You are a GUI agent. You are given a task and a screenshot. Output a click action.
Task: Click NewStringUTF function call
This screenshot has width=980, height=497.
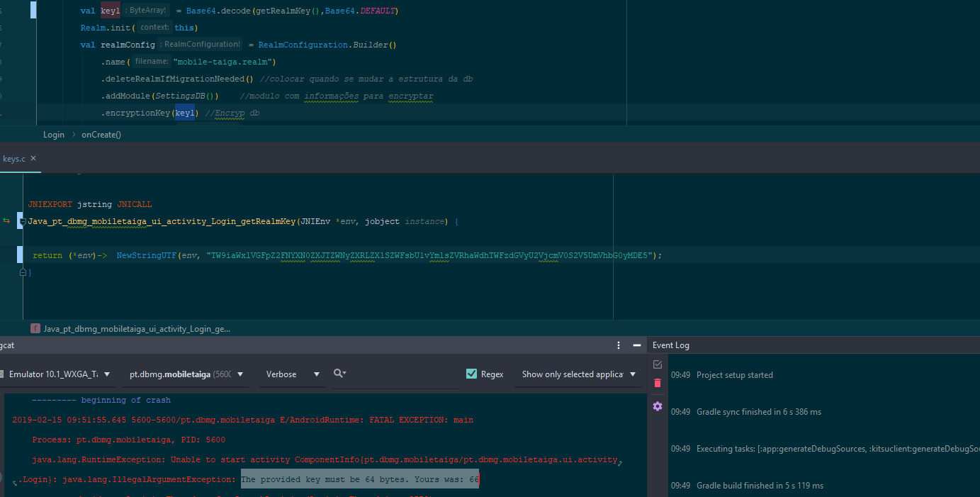point(147,255)
